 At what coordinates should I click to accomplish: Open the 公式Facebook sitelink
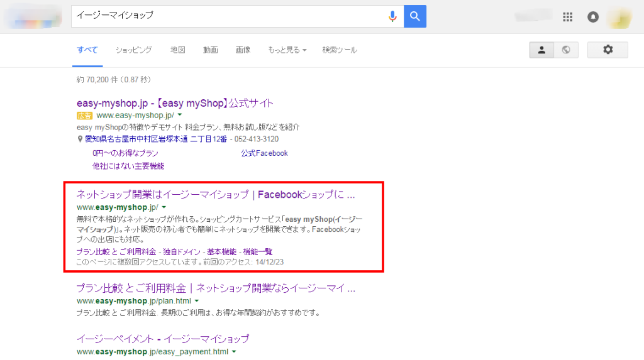(264, 153)
